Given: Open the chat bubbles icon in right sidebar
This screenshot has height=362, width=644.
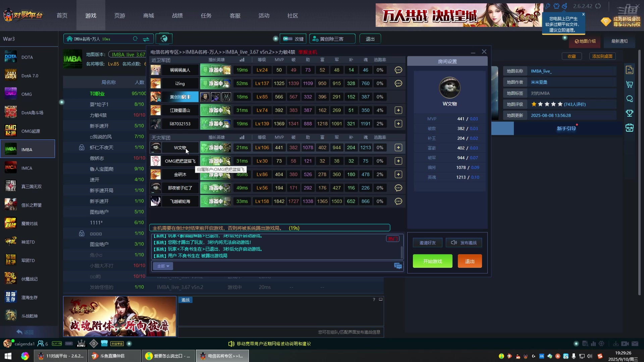Looking at the screenshot, I should click(x=630, y=99).
